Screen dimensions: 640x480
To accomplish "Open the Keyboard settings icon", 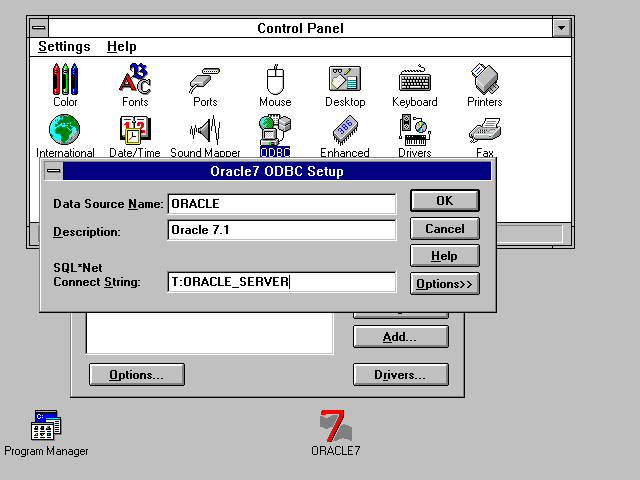I will [414, 80].
